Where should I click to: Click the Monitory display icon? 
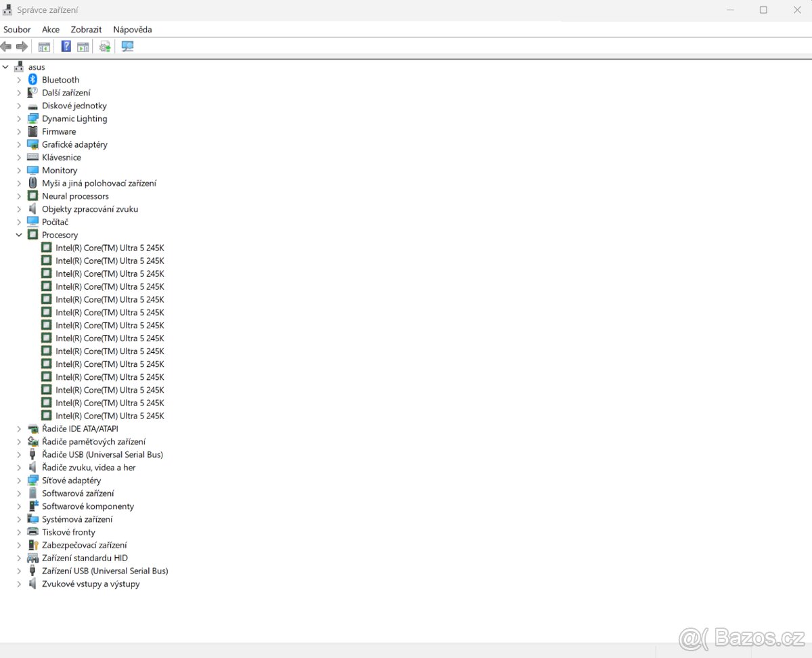click(32, 170)
